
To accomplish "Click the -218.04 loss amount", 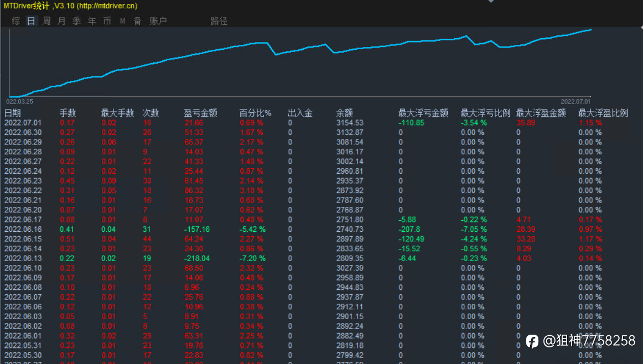I will (x=197, y=258).
